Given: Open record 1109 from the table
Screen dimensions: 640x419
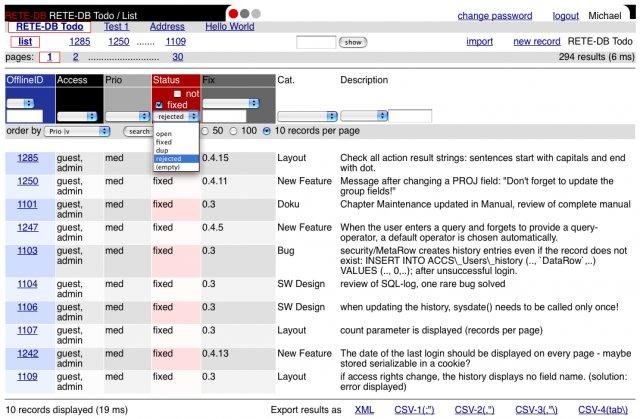Looking at the screenshot, I should [x=27, y=377].
